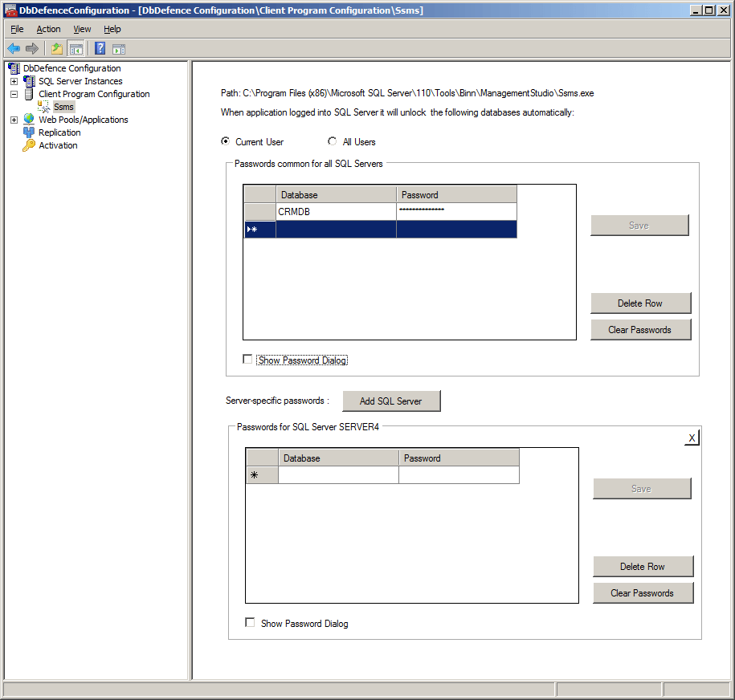Click the Add SQL Server button
The height and width of the screenshot is (700, 735).
click(391, 401)
